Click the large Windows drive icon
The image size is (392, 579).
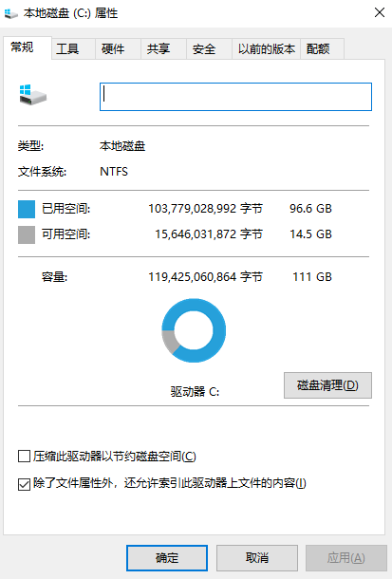[x=33, y=95]
